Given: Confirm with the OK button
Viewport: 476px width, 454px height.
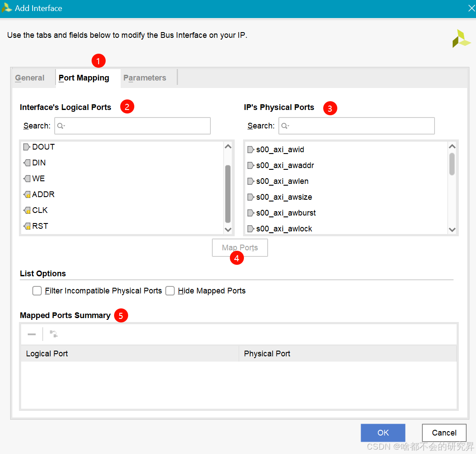Looking at the screenshot, I should [x=383, y=433].
